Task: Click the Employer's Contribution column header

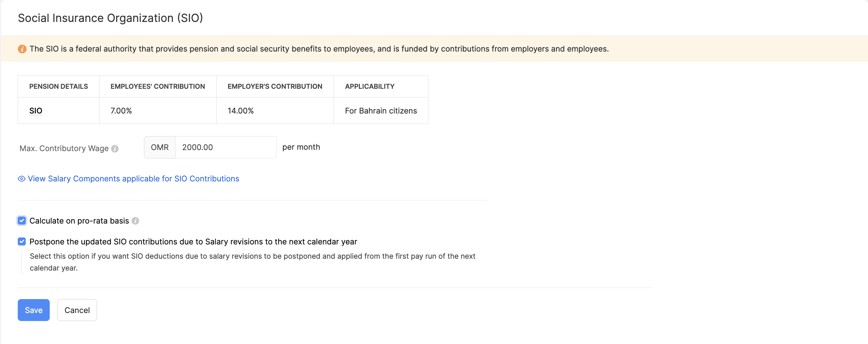Action: pyautogui.click(x=275, y=86)
